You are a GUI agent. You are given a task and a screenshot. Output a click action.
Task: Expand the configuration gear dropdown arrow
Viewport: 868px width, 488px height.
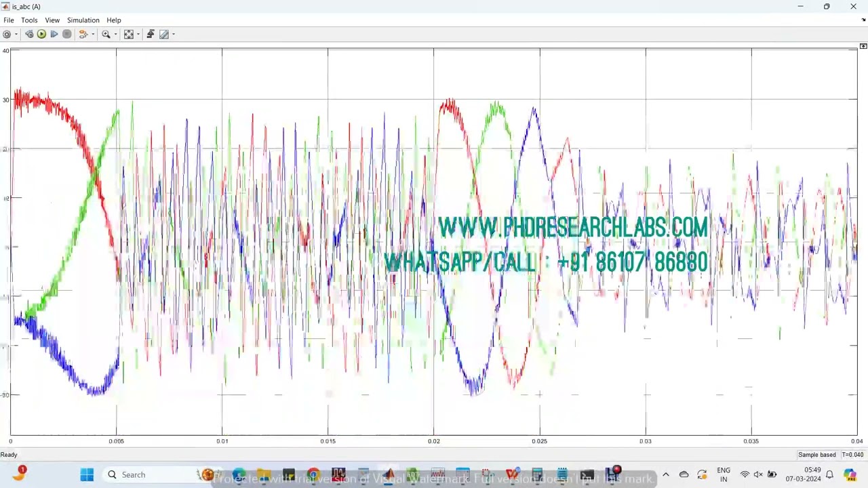[16, 34]
